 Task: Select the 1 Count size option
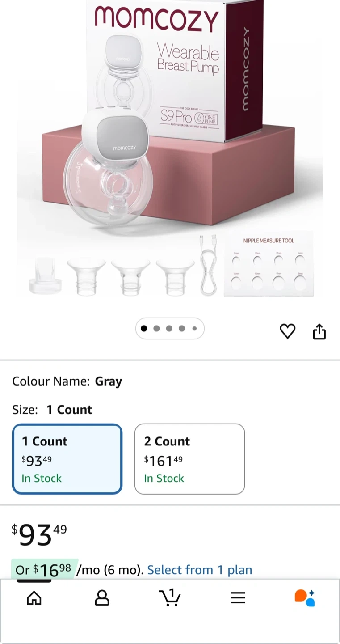point(67,459)
